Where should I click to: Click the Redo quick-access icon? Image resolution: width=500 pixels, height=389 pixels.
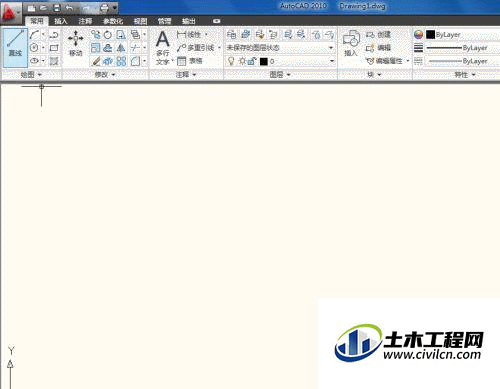86,8
